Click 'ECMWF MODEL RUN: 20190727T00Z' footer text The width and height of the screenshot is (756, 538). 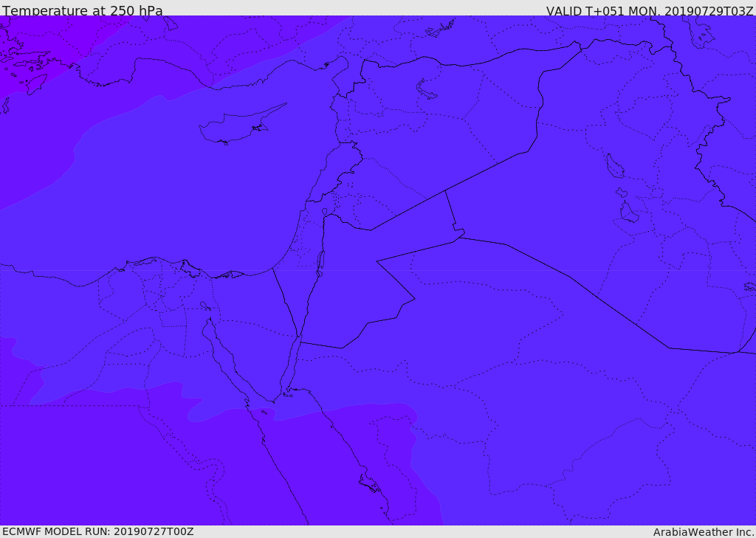(98, 531)
